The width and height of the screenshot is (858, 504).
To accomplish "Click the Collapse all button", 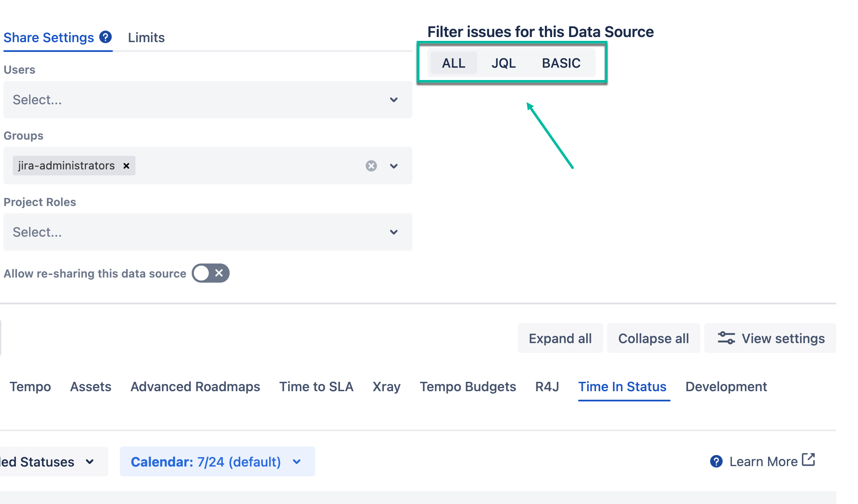I will pos(653,338).
